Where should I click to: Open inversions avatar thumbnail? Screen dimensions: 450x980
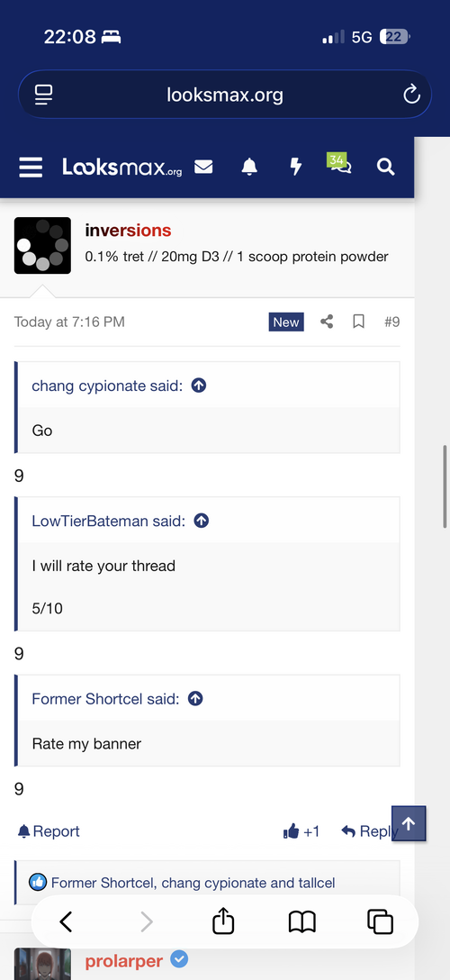[x=42, y=246]
